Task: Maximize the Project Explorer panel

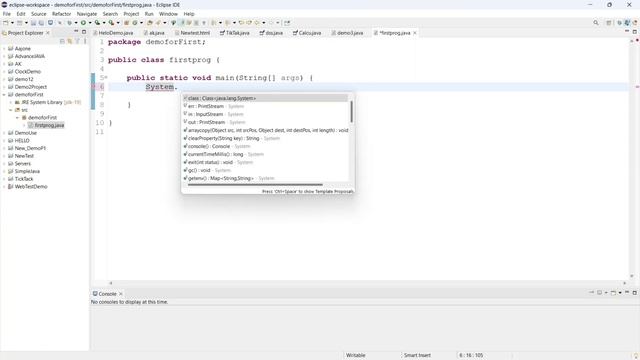Action: coord(84,31)
